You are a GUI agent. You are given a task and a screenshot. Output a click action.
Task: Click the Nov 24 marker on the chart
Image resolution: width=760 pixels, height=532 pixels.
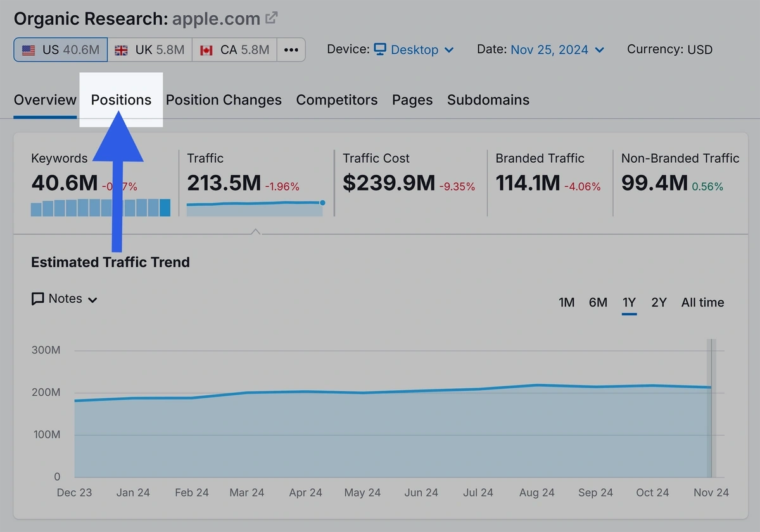pyautogui.click(x=711, y=408)
